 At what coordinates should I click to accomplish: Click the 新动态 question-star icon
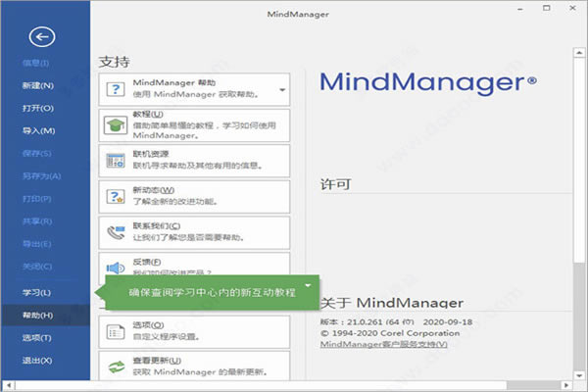(x=116, y=197)
